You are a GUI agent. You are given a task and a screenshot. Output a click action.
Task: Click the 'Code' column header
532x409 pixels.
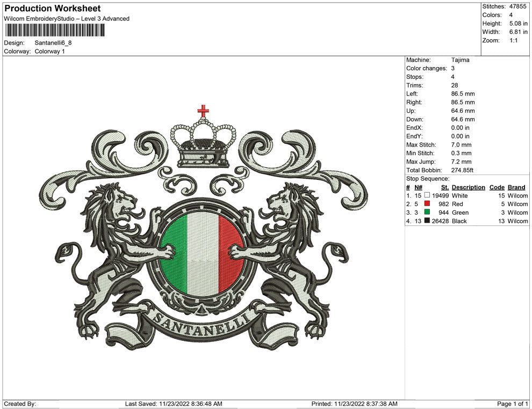pyautogui.click(x=497, y=187)
